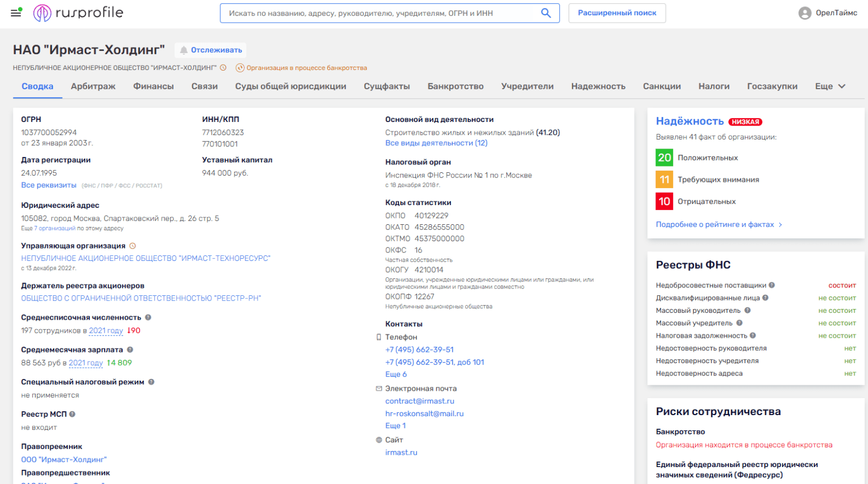Click the Отслеживать button
The image size is (868, 484).
(x=210, y=50)
